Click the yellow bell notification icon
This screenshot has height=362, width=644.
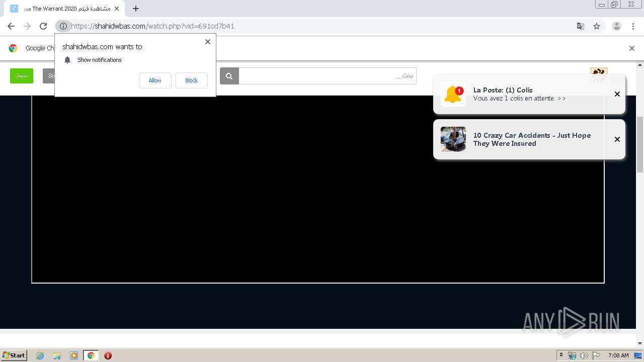click(x=453, y=94)
